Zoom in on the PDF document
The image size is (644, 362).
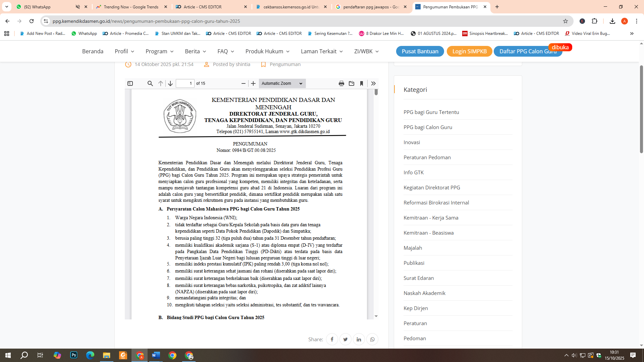coord(253,83)
